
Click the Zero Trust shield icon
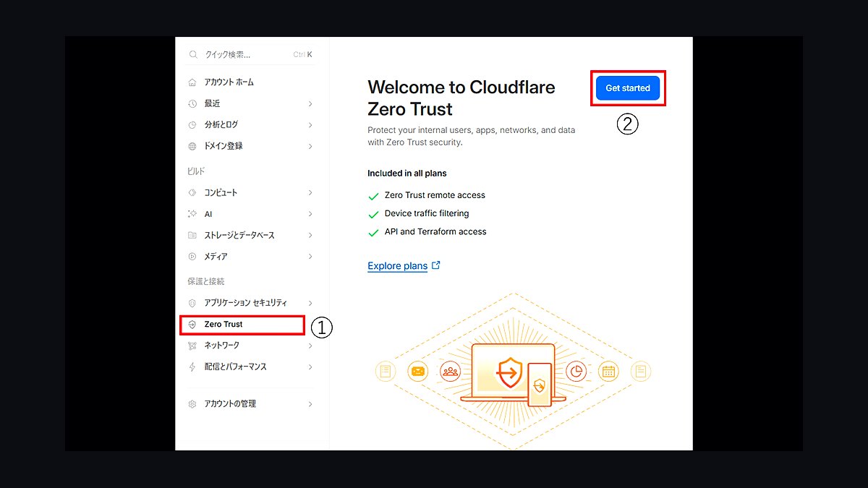192,325
